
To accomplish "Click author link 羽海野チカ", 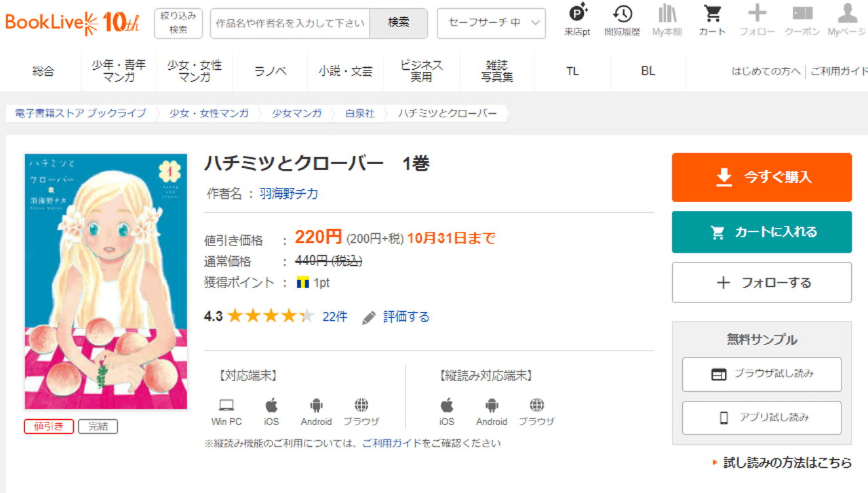I will pos(289,194).
